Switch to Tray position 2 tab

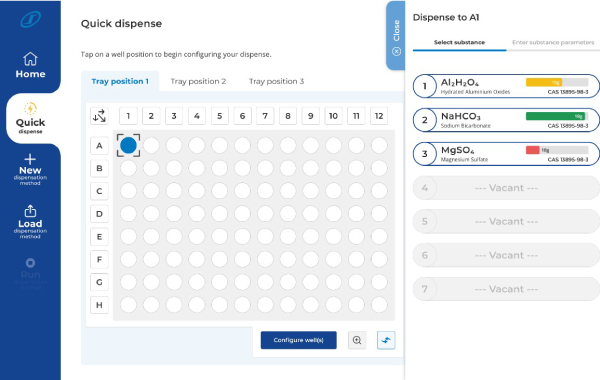coord(198,81)
